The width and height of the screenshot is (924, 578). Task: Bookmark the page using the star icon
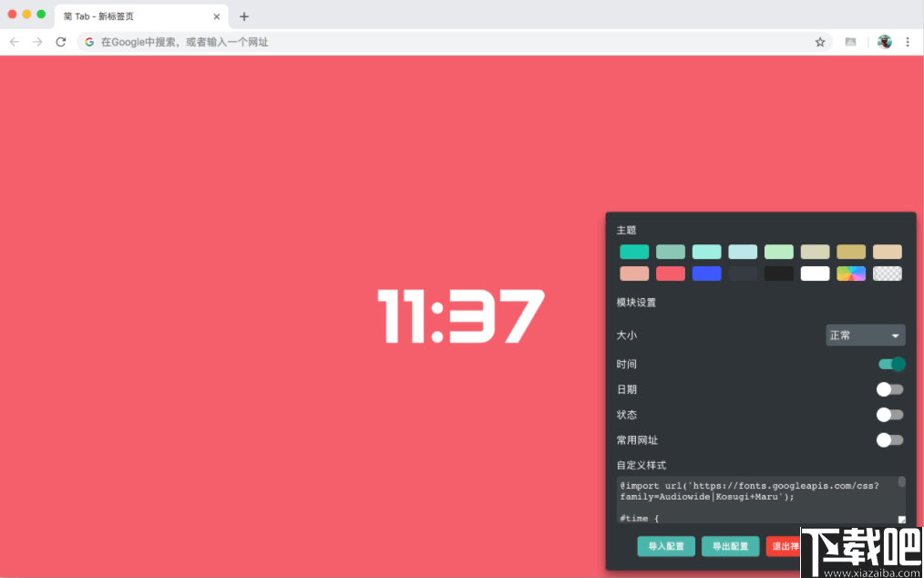pyautogui.click(x=819, y=41)
